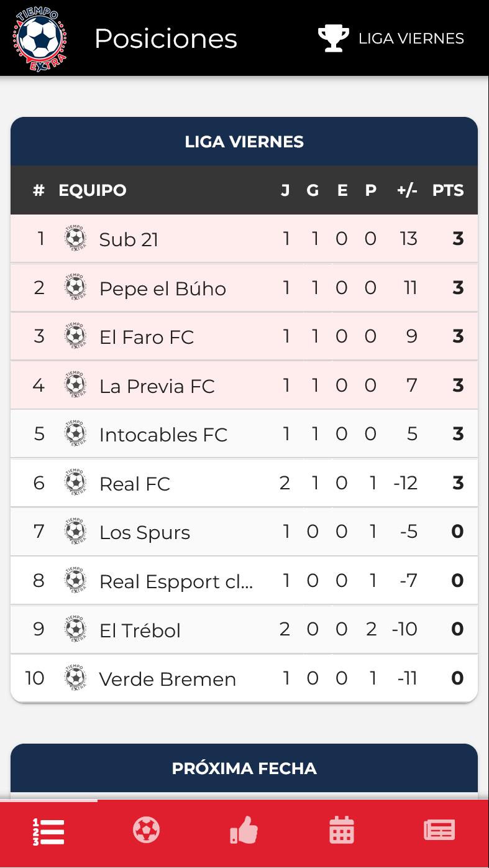Screen dimensions: 489x868
Task: Tap the Sub 21 team crest icon
Action: [75, 239]
